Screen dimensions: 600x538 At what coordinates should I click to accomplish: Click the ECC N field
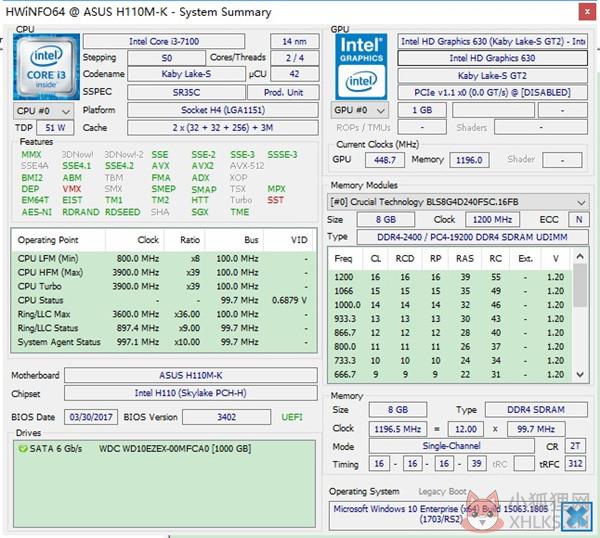(x=579, y=220)
